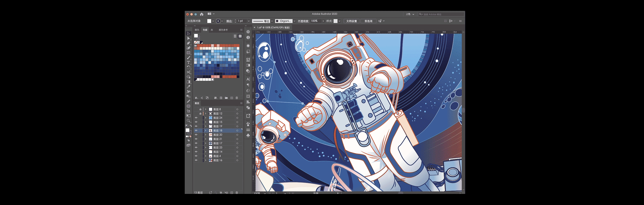
Task: Expand layer 图层 24 chevron
Action: point(206,118)
